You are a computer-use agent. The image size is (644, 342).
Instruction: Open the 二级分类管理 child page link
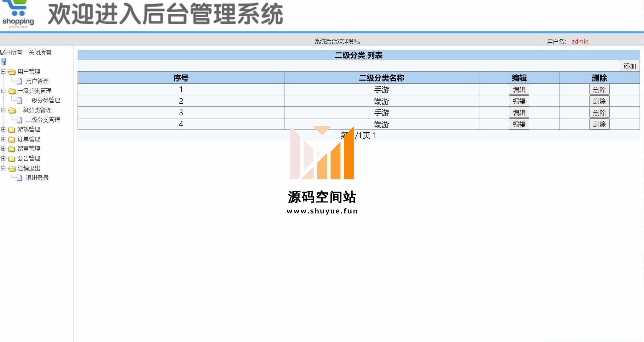tap(43, 120)
